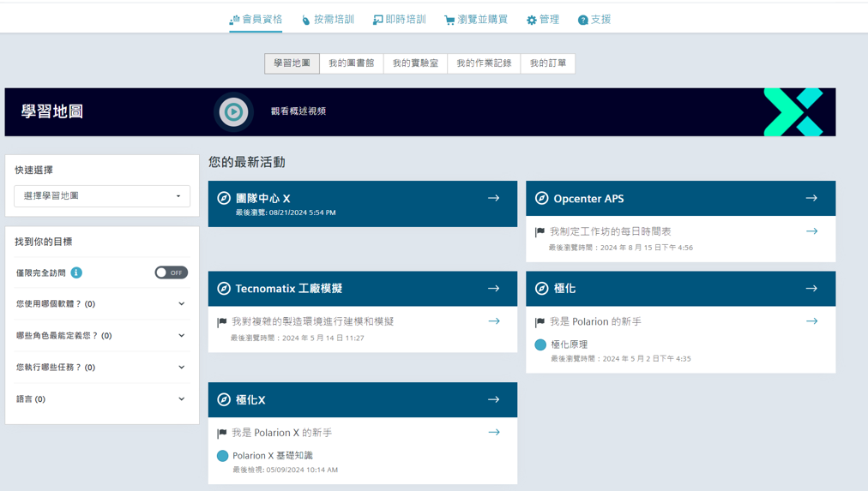Image resolution: width=868 pixels, height=491 pixels.
Task: Open the Opcenter APS title link
Action: click(x=588, y=199)
